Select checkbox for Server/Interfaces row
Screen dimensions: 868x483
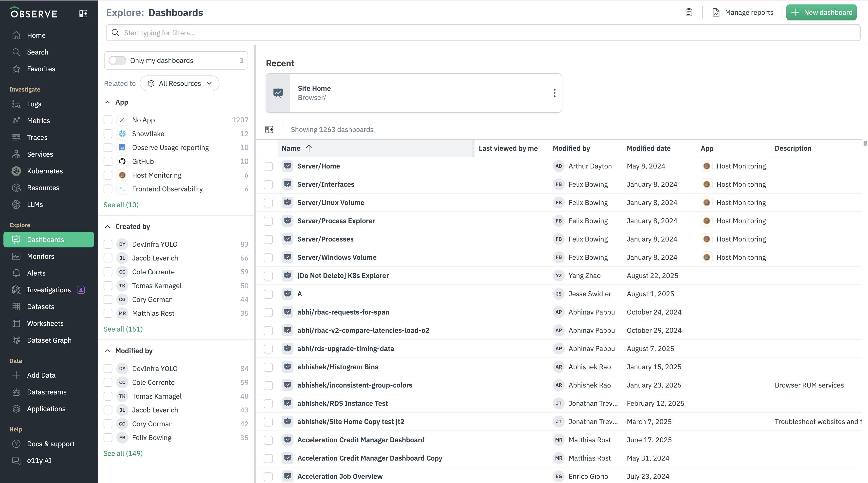click(x=268, y=184)
